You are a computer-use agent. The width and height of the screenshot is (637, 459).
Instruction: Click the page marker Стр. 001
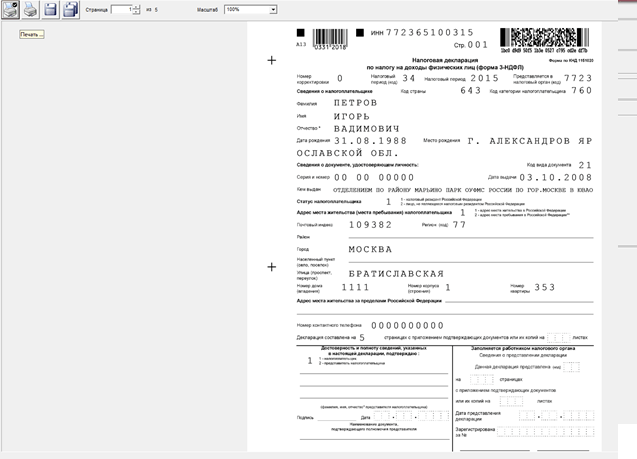pyautogui.click(x=470, y=45)
